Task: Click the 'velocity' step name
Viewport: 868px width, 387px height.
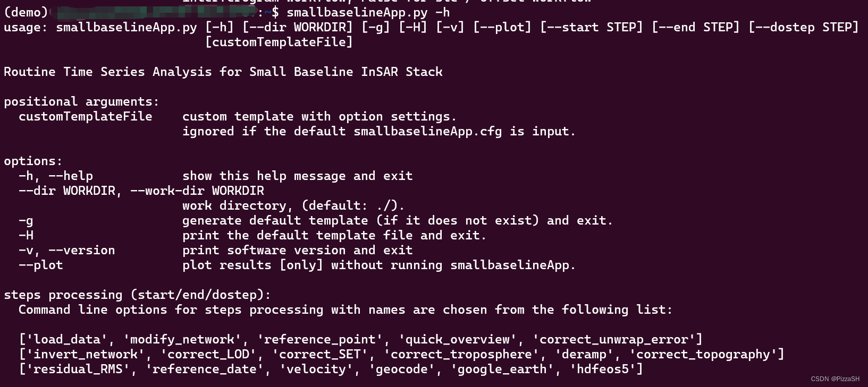Action: point(316,369)
